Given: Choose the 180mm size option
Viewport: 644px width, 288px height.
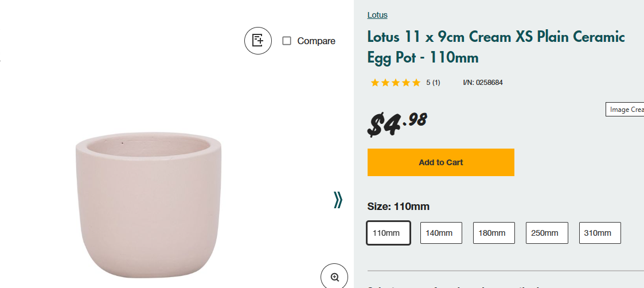Looking at the screenshot, I should click(494, 233).
